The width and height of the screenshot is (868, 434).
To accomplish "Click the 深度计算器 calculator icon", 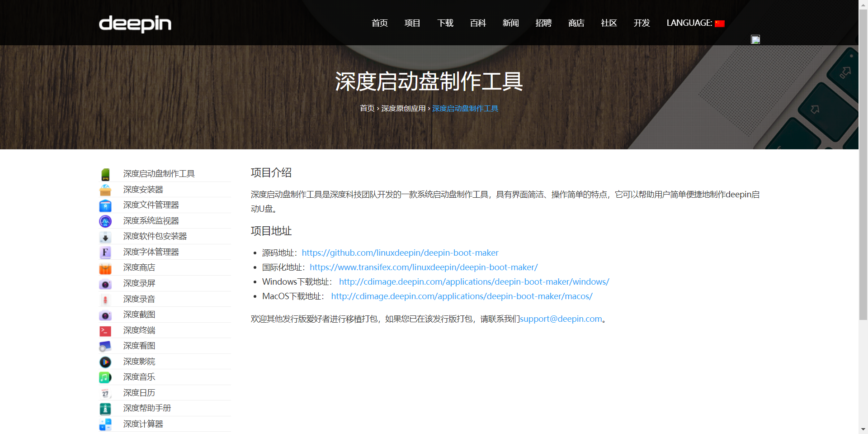I will pyautogui.click(x=105, y=424).
